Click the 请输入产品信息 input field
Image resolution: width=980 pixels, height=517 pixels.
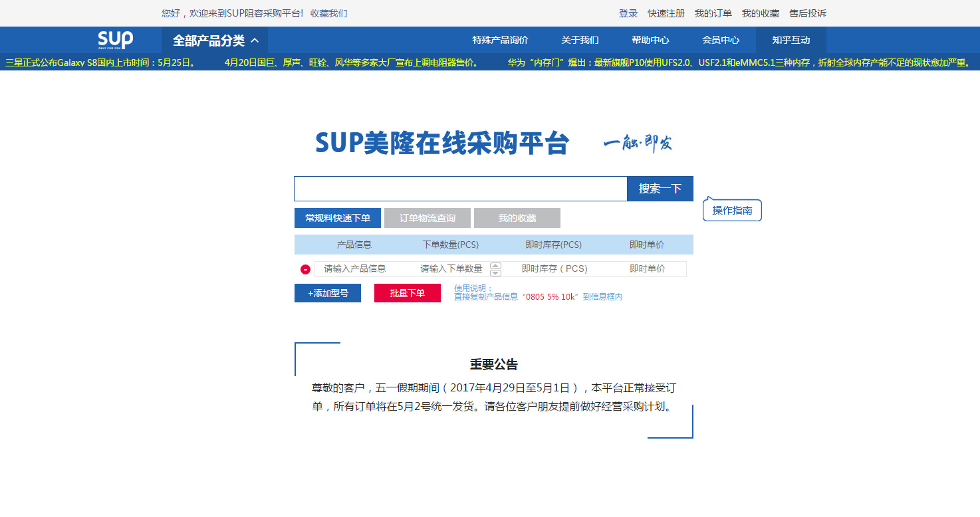coord(355,269)
